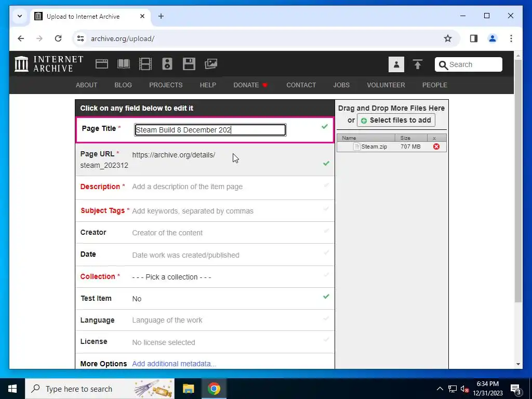
Task: Open the Texts book icon
Action: tap(124, 64)
